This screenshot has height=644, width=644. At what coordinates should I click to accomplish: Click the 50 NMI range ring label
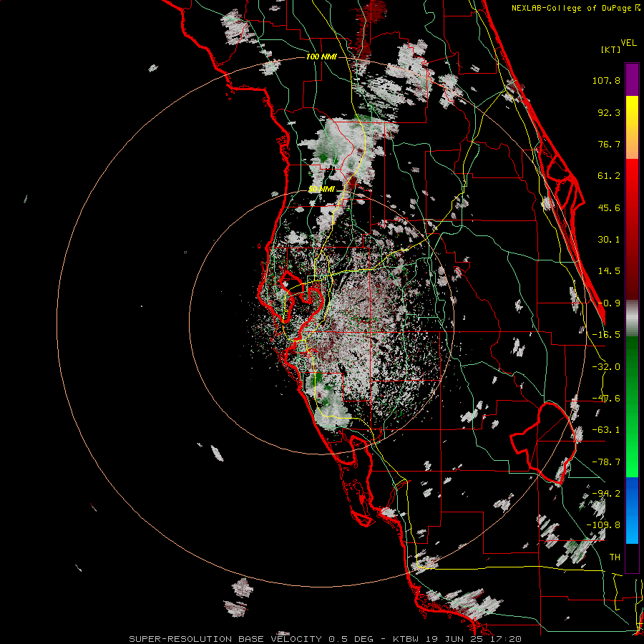[x=321, y=190]
